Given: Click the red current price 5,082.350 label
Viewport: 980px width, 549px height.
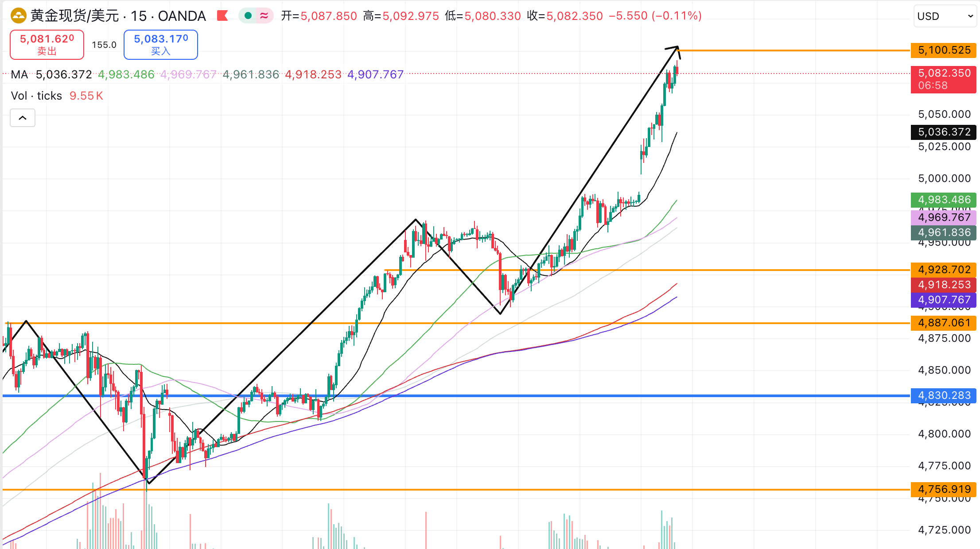Looking at the screenshot, I should pos(943,79).
